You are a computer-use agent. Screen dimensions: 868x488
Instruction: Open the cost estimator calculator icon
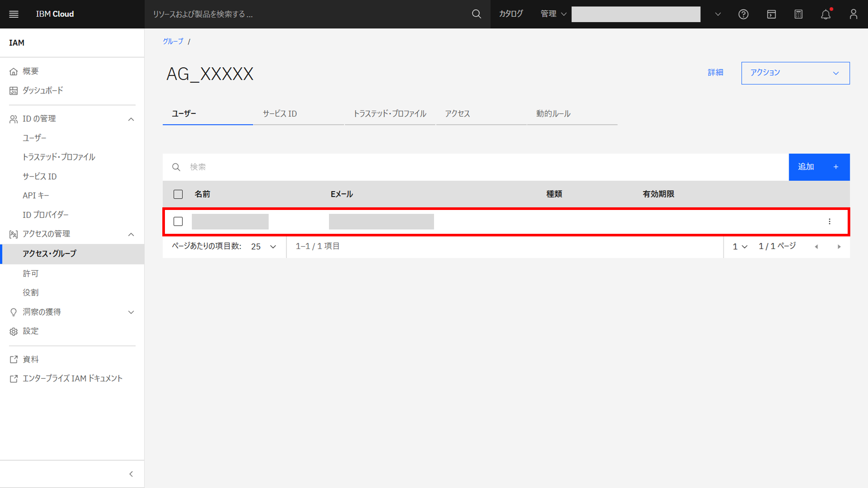click(798, 14)
